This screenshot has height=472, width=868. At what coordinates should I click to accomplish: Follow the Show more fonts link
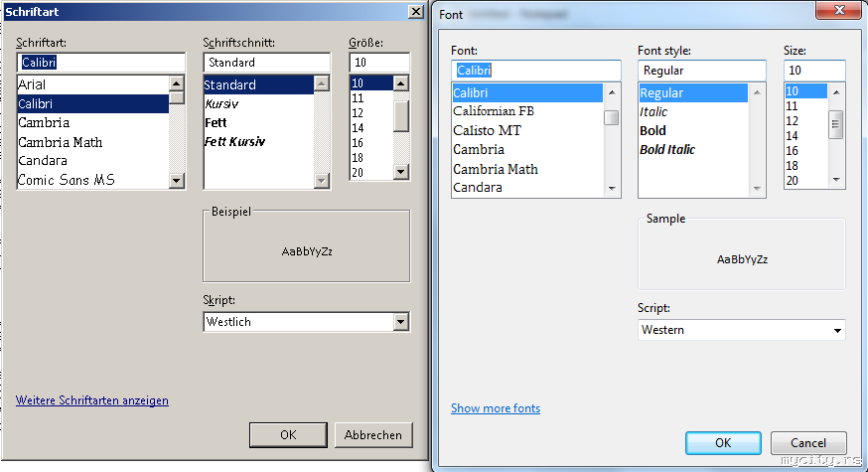496,408
